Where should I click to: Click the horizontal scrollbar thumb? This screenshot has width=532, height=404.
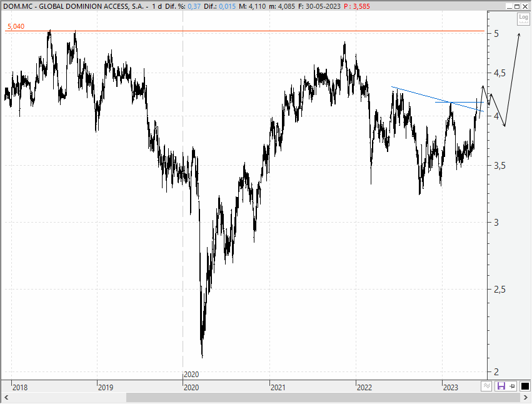click(323, 397)
